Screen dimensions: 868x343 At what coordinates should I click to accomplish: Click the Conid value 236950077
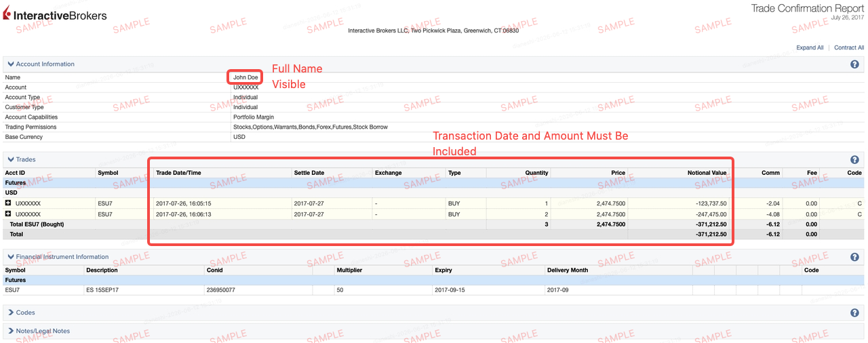coord(220,289)
